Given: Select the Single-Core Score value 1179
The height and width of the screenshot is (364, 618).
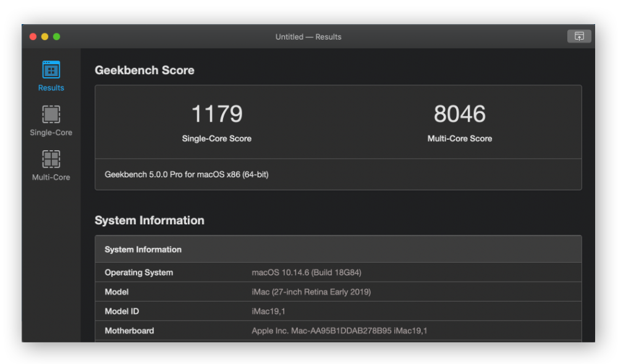Looking at the screenshot, I should click(217, 113).
